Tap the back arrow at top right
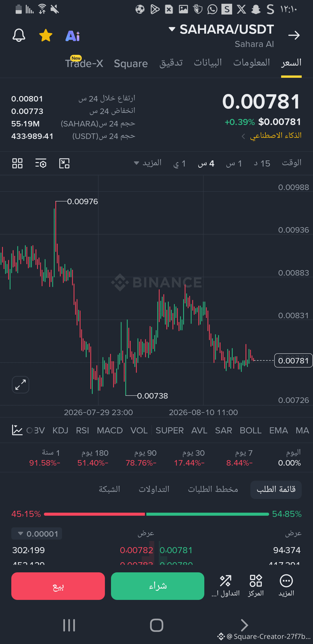This screenshot has width=313, height=644. coord(294,35)
